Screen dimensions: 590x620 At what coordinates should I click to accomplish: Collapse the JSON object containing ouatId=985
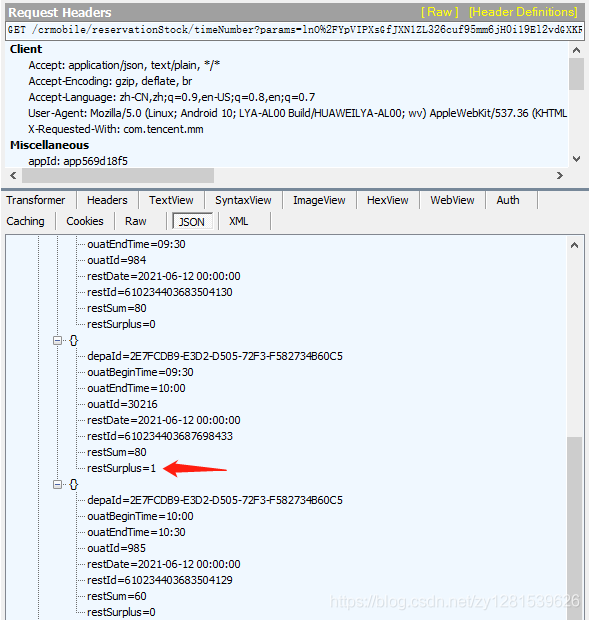point(58,484)
